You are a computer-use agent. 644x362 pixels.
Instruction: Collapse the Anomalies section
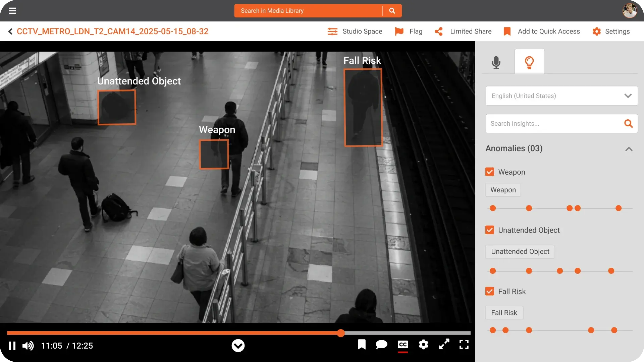[x=629, y=149]
